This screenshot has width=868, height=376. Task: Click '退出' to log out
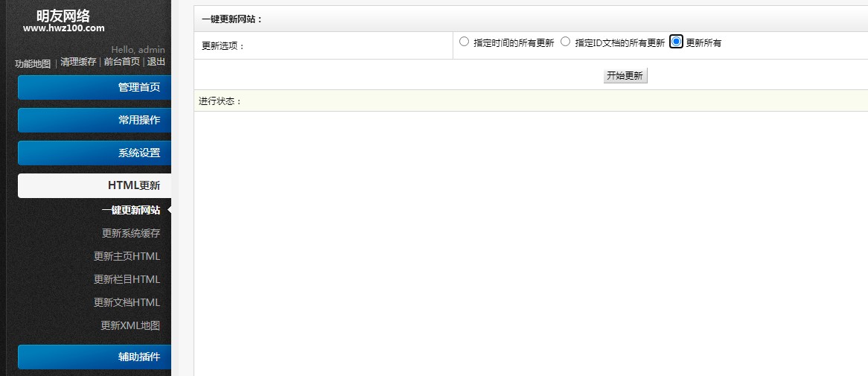(156, 62)
